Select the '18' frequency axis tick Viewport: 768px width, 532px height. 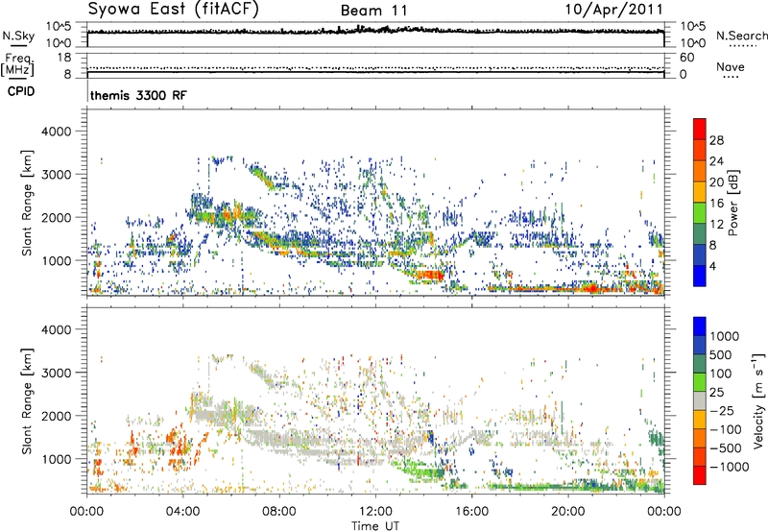[64, 58]
